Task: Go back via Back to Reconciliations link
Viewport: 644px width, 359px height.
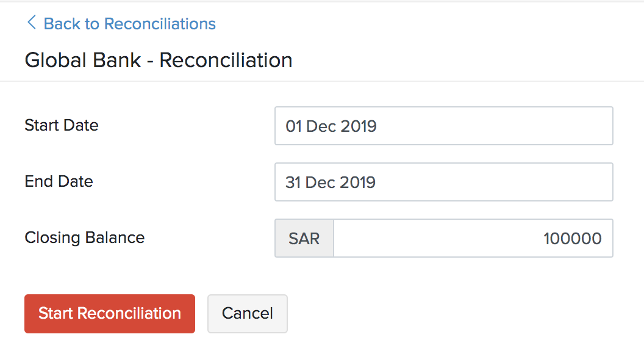Action: tap(129, 24)
